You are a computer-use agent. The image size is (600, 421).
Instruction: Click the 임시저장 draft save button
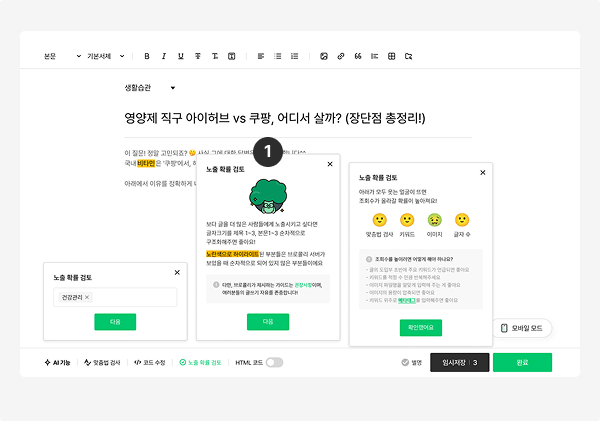pyautogui.click(x=460, y=362)
